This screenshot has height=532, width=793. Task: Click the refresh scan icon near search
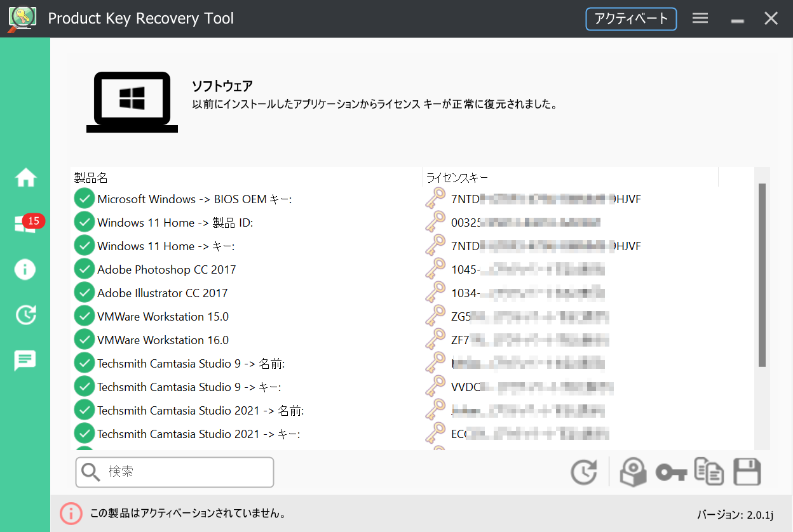583,472
